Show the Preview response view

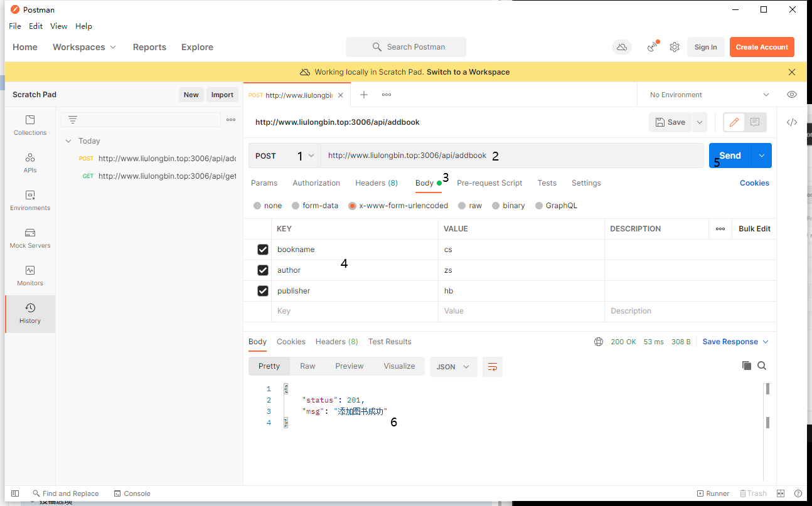coord(350,366)
